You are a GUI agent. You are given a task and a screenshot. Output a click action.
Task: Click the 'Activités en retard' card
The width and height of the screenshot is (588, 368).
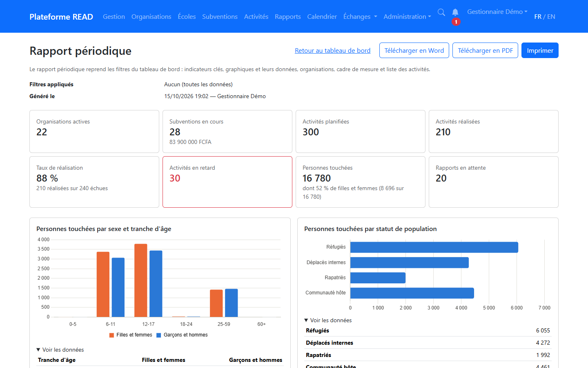(x=227, y=182)
